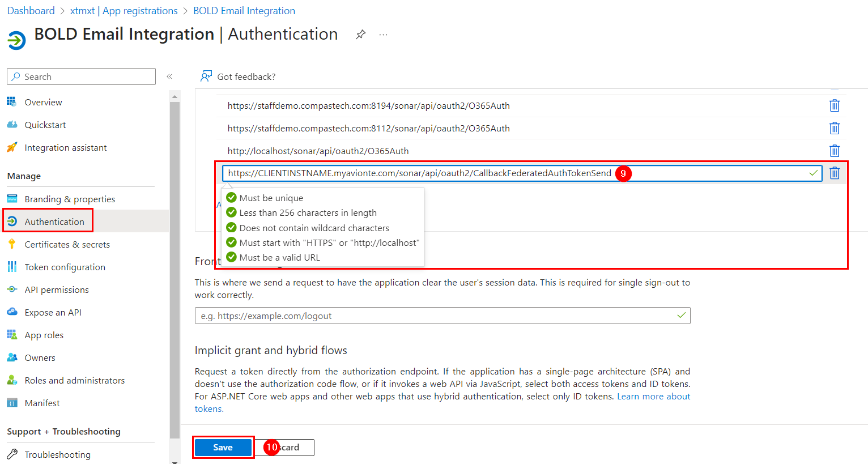Click the Expose an API icon
868x464 pixels.
[12, 312]
